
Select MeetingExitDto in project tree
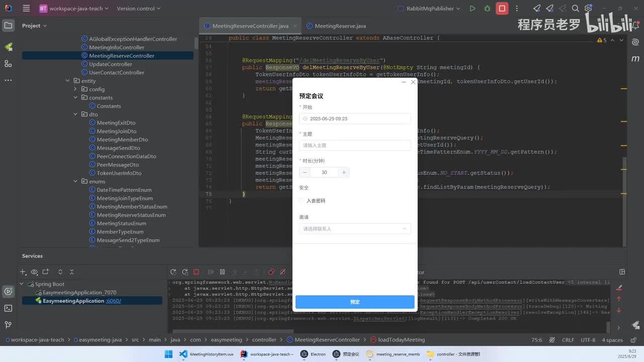tap(116, 123)
